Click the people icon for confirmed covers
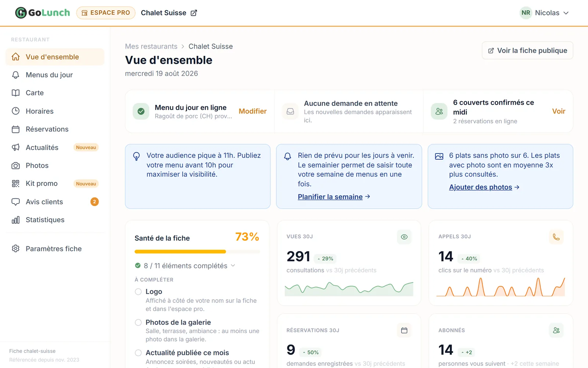This screenshot has width=588, height=368. tap(439, 111)
